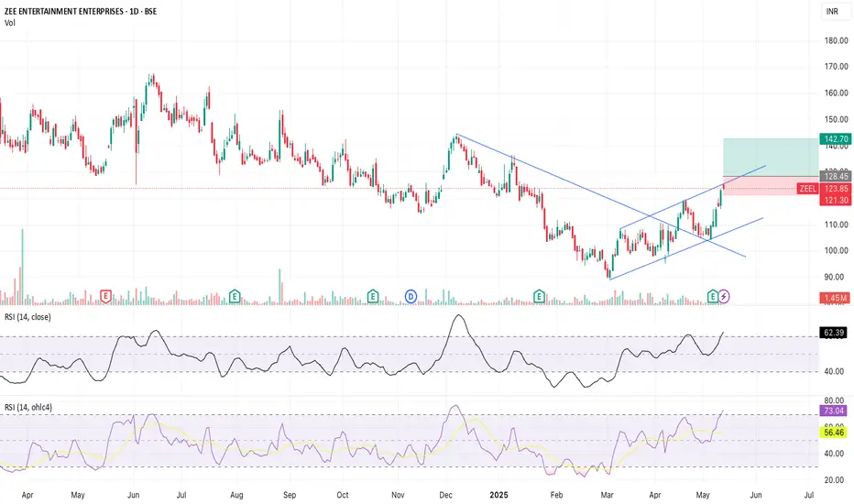Click the 100.00 price axis label
This screenshot has width=854, height=504.
click(x=836, y=251)
